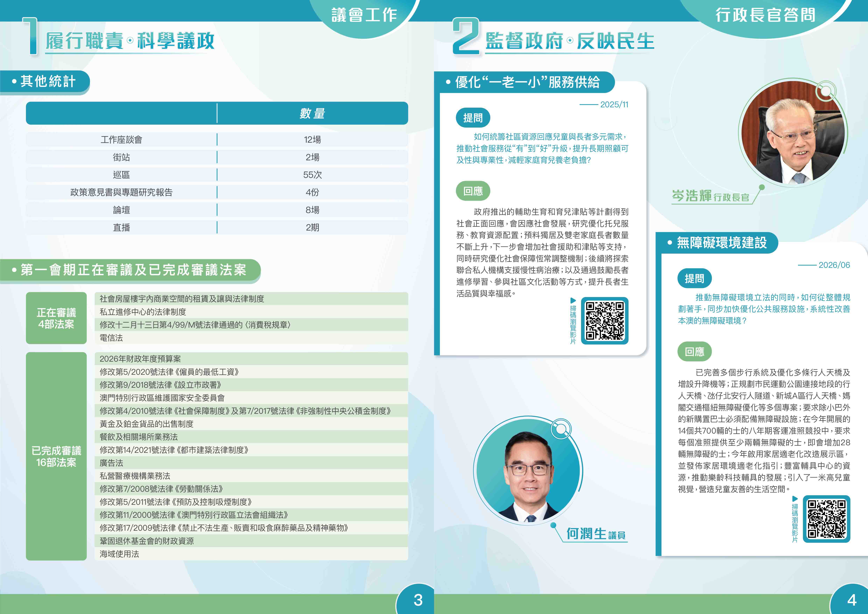Viewport: 868px width, 614px height.
Task: Click the QR code under the 2025/11 response
Action: tap(605, 321)
